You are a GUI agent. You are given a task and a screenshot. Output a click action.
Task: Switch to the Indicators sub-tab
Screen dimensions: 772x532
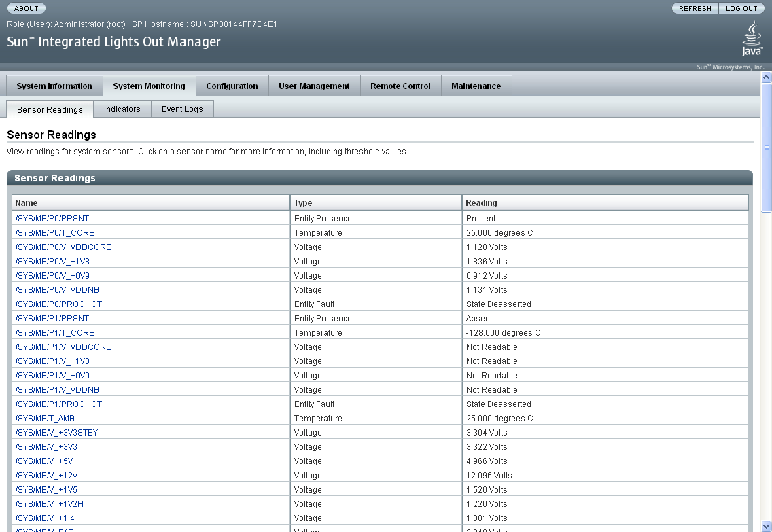pos(122,109)
